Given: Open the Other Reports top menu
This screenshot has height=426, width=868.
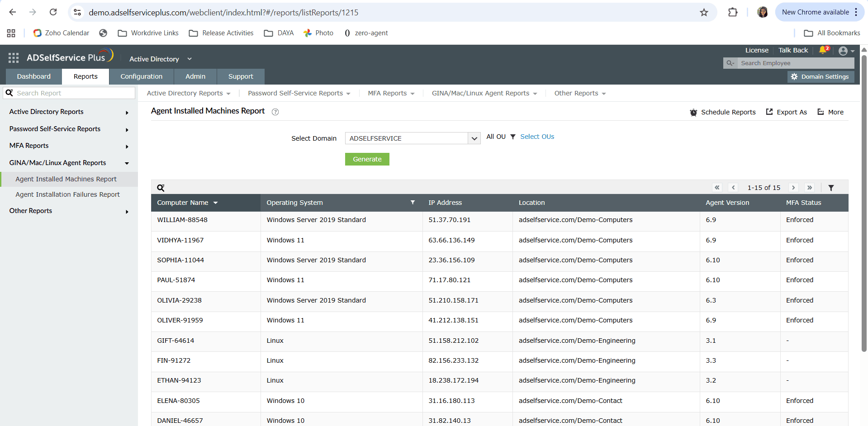Looking at the screenshot, I should pos(580,93).
